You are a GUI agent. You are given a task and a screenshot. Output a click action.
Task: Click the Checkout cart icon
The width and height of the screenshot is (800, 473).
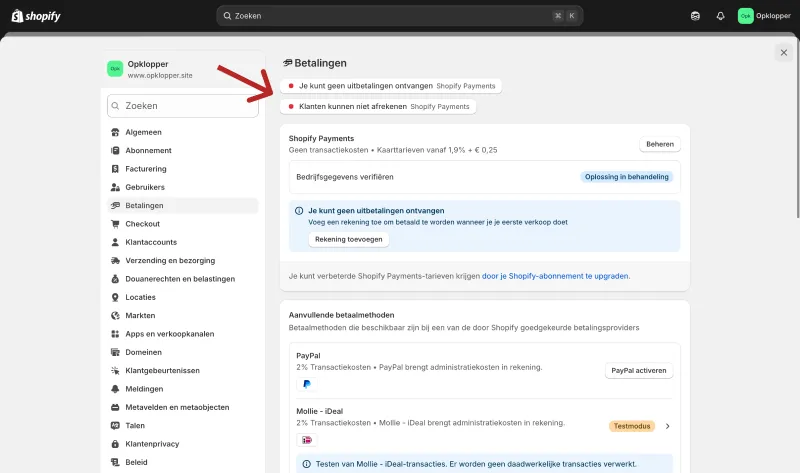[115, 224]
